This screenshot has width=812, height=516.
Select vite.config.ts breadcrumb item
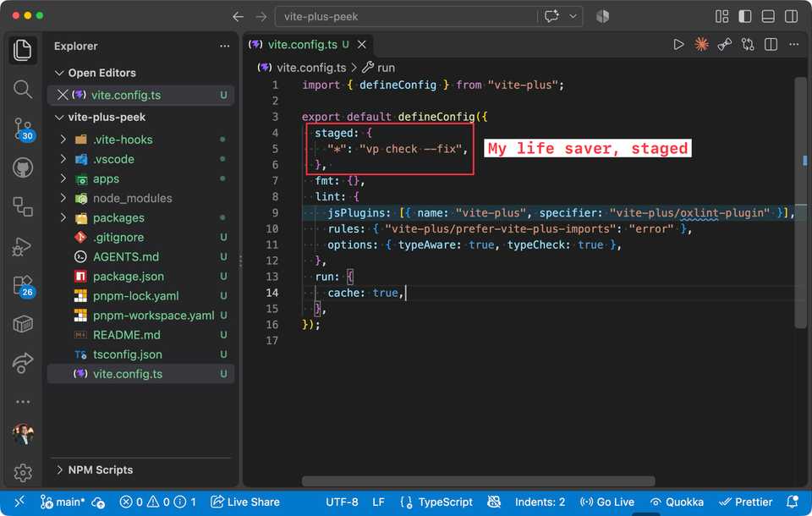coord(303,68)
